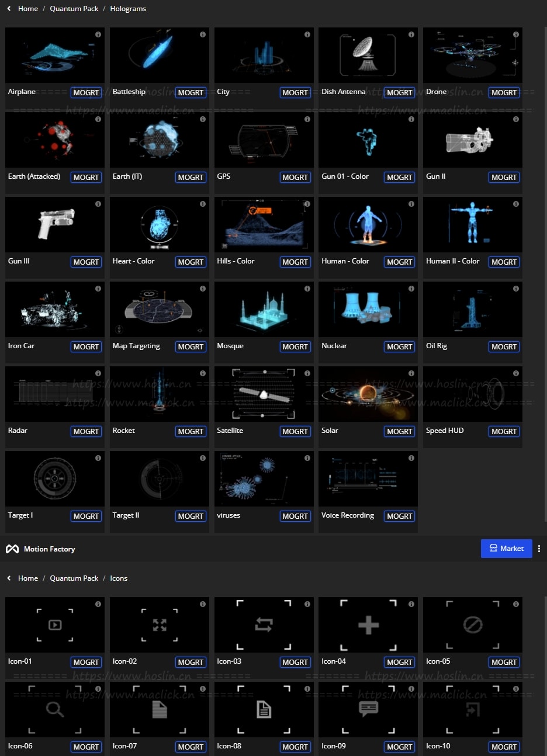Screen dimensions: 547x756
Task: Select the Oil Rig hologram thumbnail
Action: pyautogui.click(x=473, y=310)
